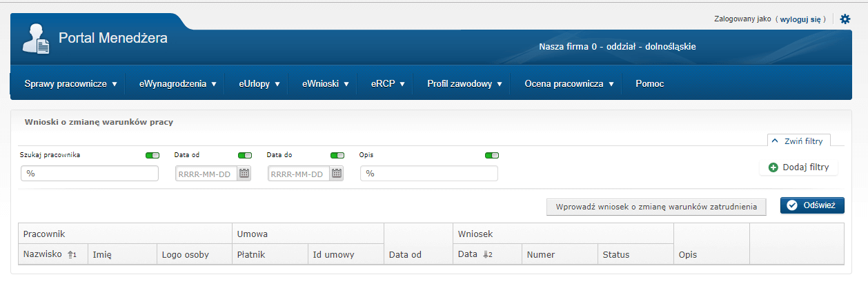
Task: Open the Data do calendar picker
Action: (337, 174)
